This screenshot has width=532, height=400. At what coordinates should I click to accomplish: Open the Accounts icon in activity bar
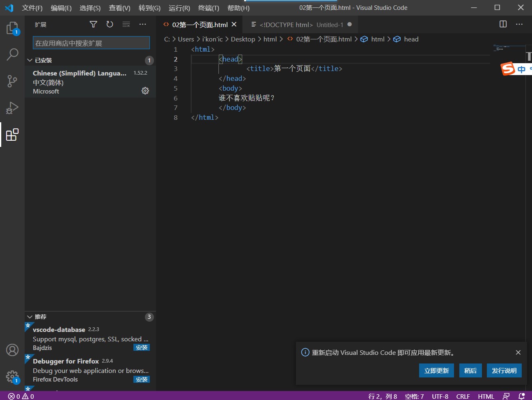click(x=12, y=350)
